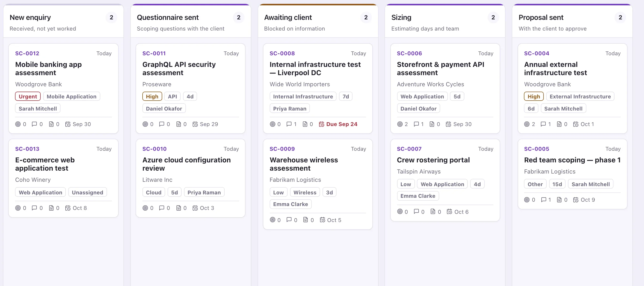This screenshot has height=286, width=644.
Task: Click the comments icon on SC-0008 card
Action: pyautogui.click(x=289, y=124)
